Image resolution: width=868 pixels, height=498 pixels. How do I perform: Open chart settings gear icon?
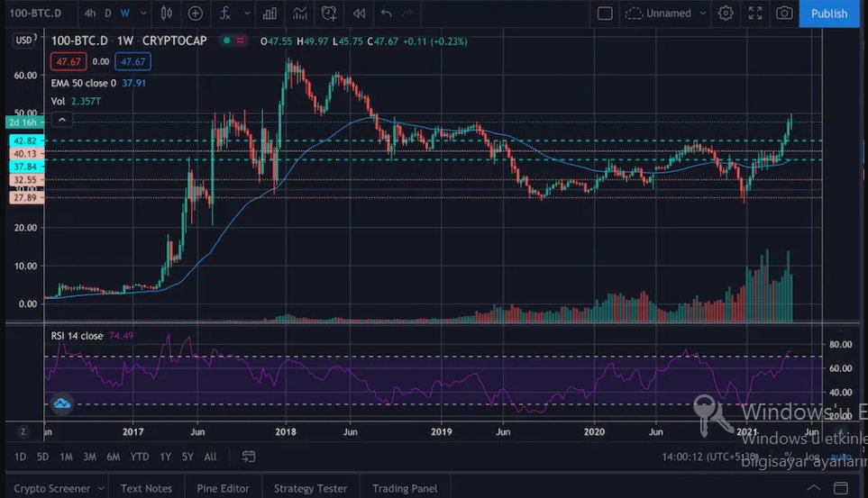pos(726,14)
